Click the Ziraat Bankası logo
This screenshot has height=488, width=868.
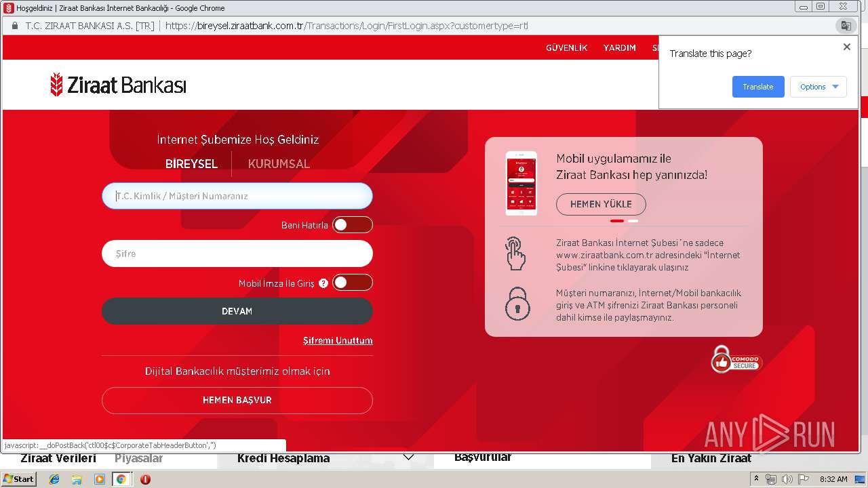coord(118,85)
